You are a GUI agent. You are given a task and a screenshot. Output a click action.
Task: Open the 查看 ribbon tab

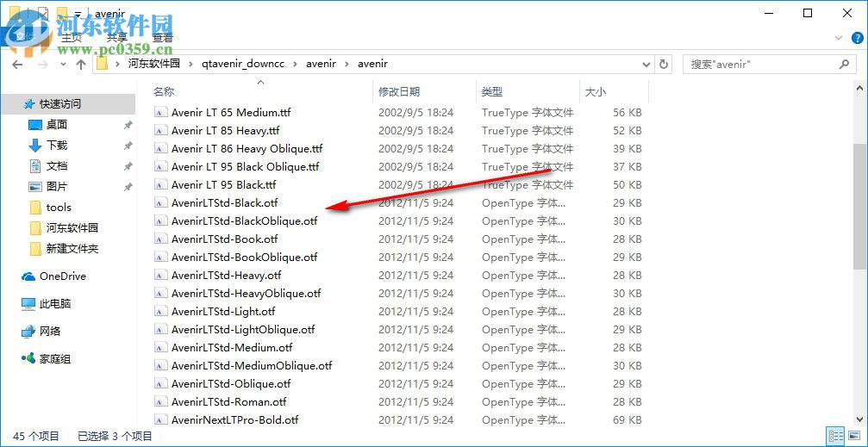163,38
